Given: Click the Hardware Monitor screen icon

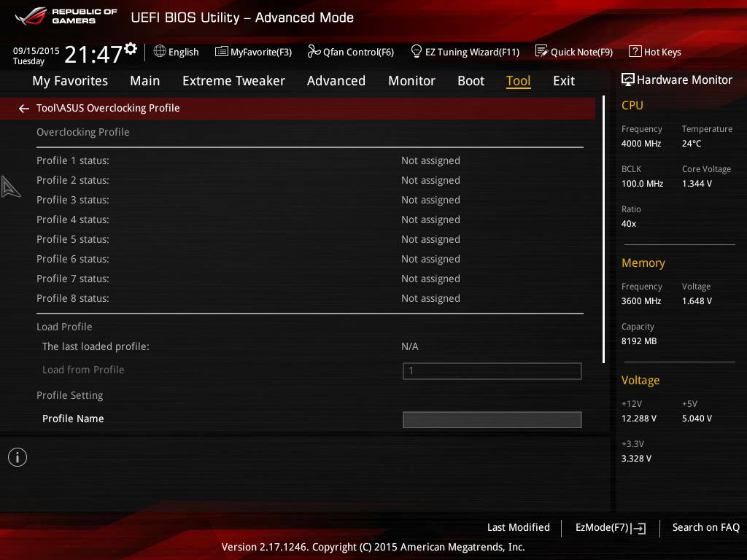Looking at the screenshot, I should [x=628, y=79].
